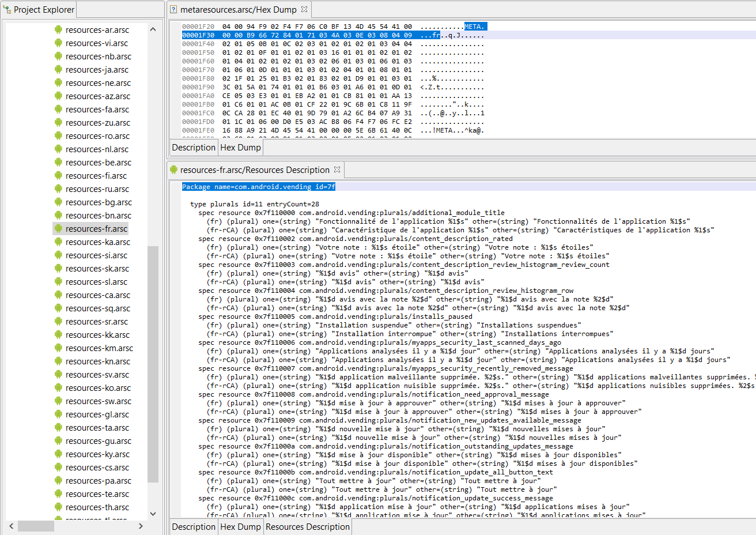The width and height of the screenshot is (756, 535).
Task: Click the Android icon beside resources-ru.arsc
Action: tap(58, 189)
